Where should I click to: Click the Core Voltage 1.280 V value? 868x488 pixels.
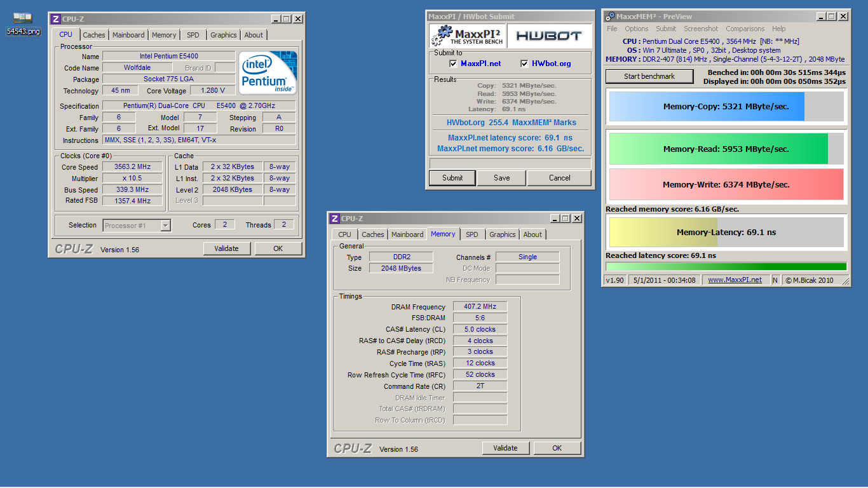213,91
